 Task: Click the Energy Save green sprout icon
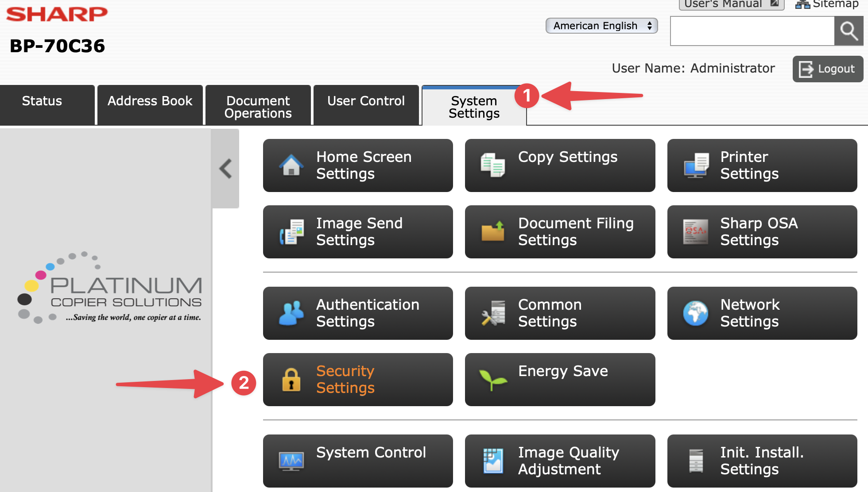click(x=493, y=380)
